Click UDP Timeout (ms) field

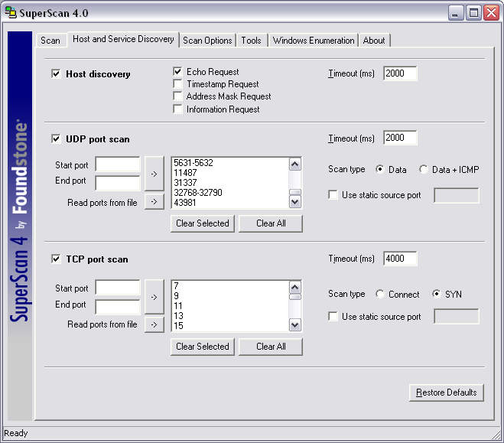(x=400, y=138)
